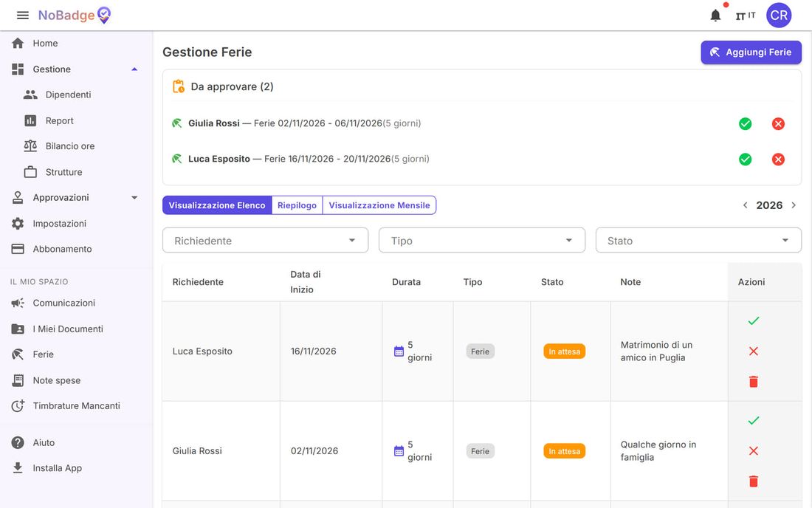
Task: Open the Tipo filter dropdown
Action: pos(481,241)
